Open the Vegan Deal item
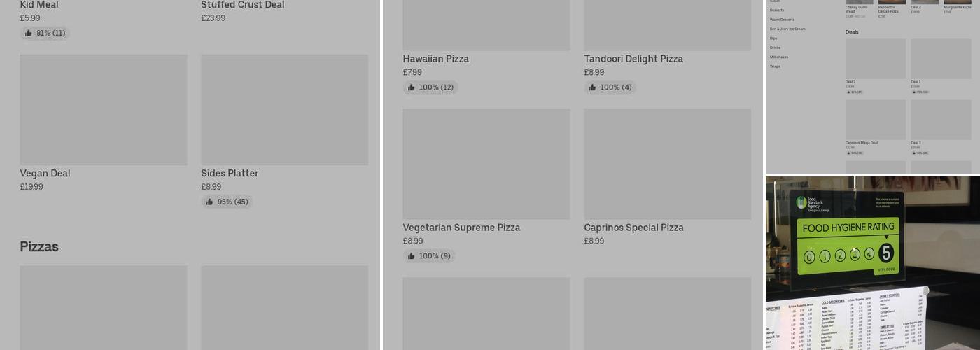The image size is (980, 350). [x=45, y=174]
